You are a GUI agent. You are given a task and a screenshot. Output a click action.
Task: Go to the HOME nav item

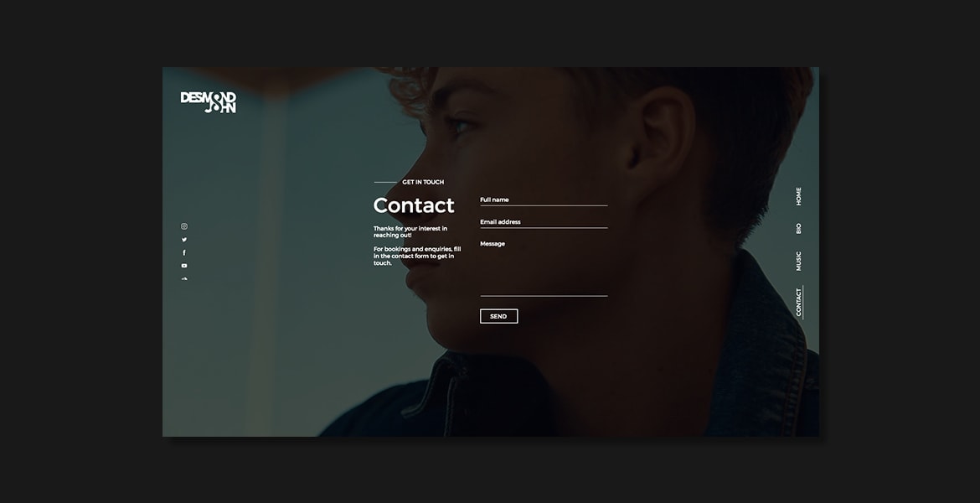pos(798,196)
